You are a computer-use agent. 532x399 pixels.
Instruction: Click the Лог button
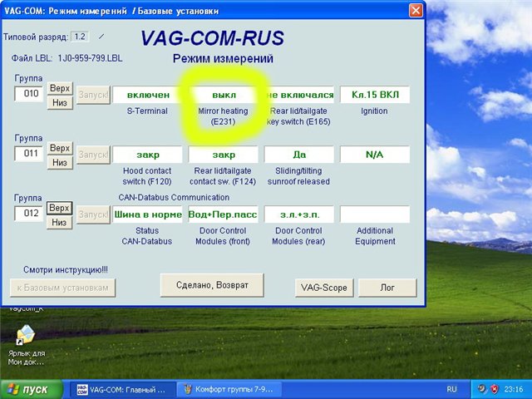[387, 288]
